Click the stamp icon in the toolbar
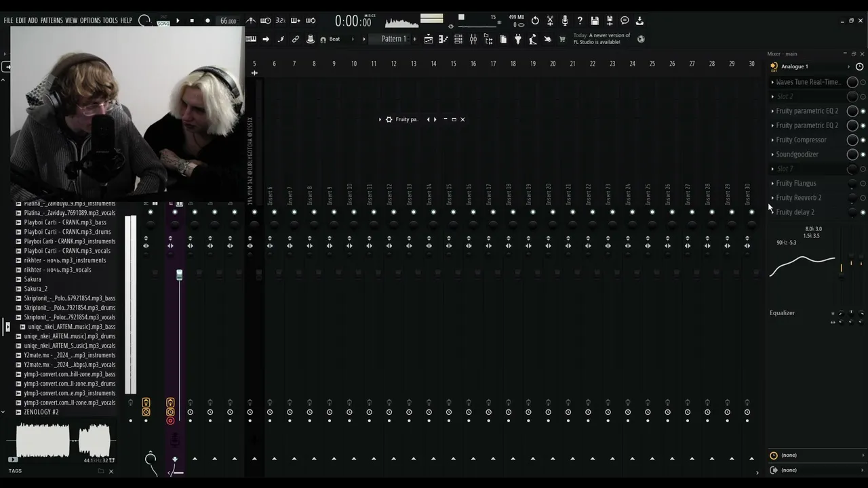The width and height of the screenshot is (868, 488). click(311, 39)
